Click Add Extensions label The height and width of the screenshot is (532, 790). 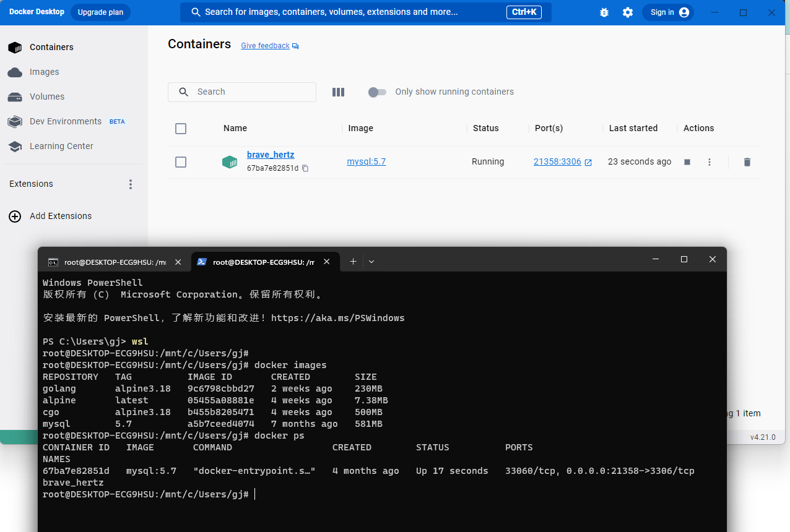[x=61, y=216]
